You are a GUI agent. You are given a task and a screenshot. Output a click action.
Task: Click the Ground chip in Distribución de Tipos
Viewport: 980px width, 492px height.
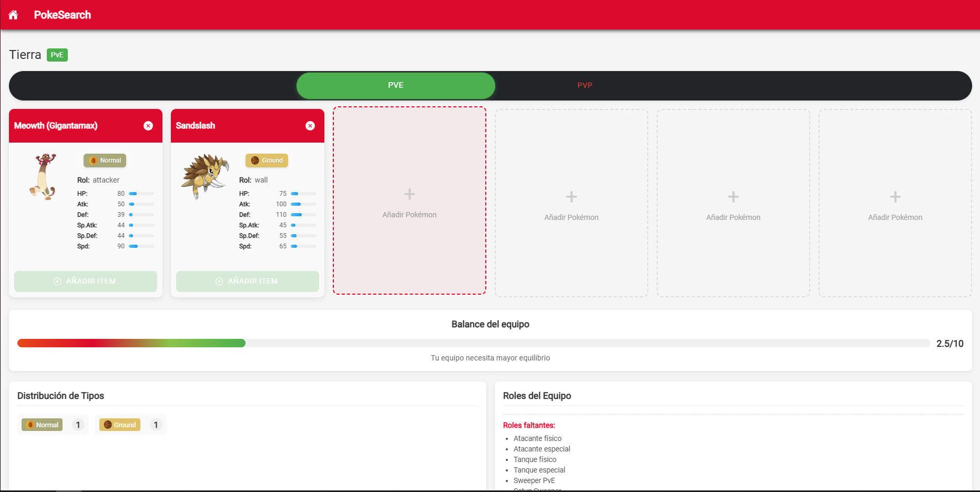[120, 425]
